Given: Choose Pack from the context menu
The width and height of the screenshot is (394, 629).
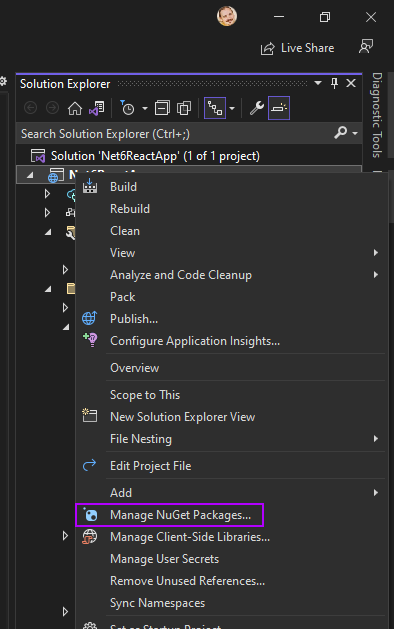Looking at the screenshot, I should click(231, 297).
